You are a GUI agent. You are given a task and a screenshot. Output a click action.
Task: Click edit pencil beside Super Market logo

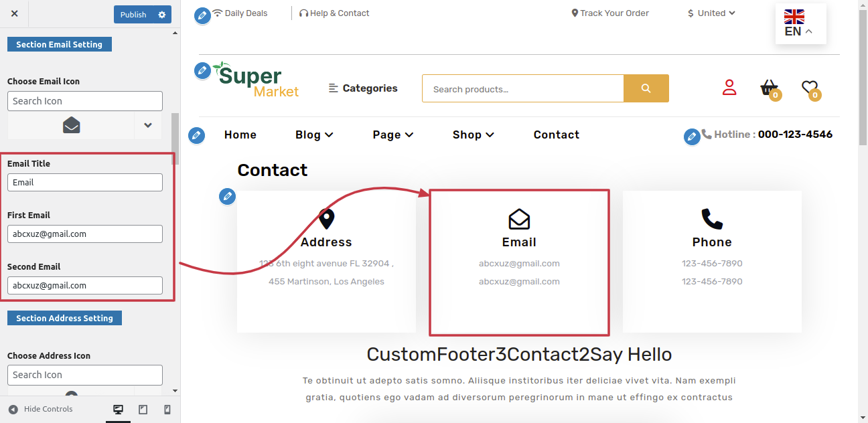click(202, 70)
